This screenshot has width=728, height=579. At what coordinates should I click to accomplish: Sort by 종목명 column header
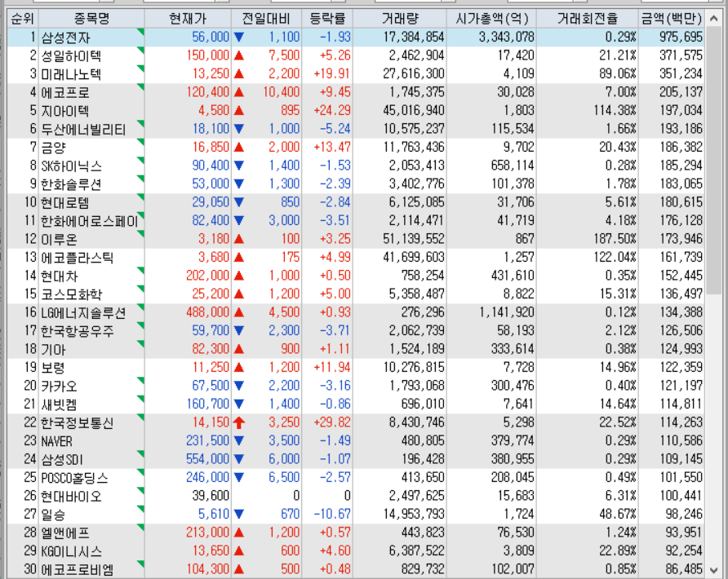[x=91, y=19]
